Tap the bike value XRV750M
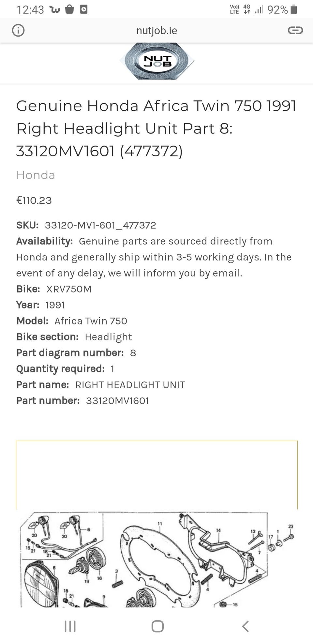313x644 pixels. [69, 289]
